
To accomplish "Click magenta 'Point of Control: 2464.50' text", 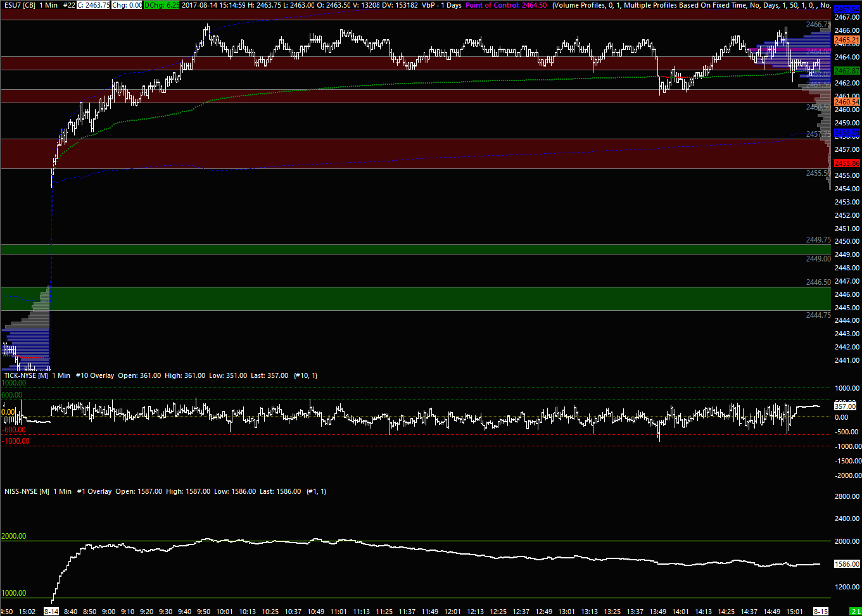I will (506, 5).
